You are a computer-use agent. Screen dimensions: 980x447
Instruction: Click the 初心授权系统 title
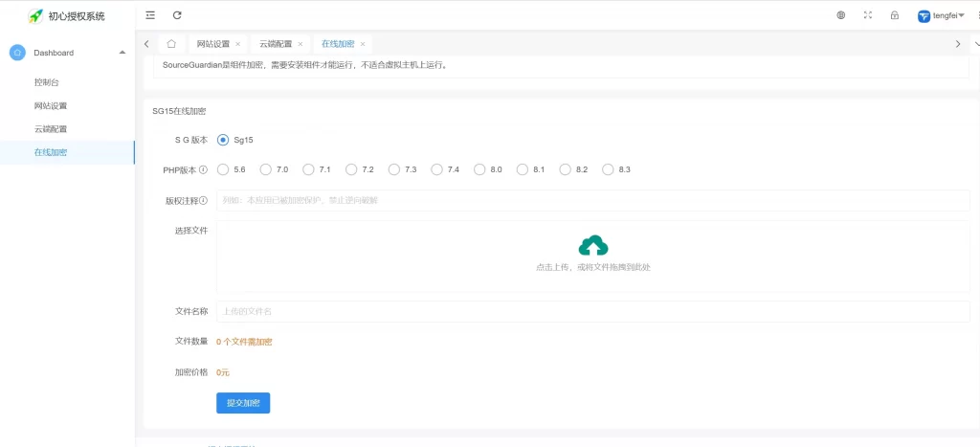pos(77,17)
